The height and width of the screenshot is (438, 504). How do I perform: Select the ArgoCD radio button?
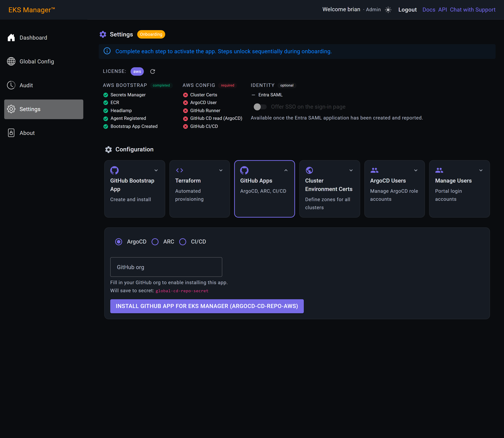click(119, 242)
